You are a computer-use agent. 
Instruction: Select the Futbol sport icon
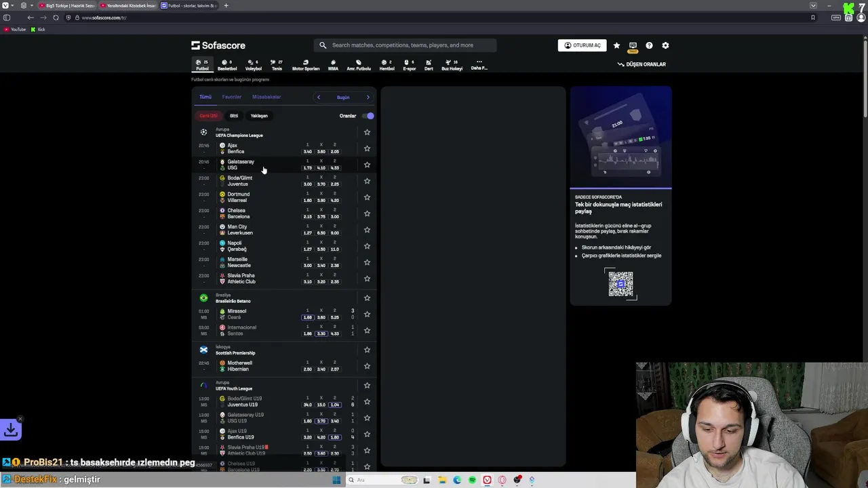[202, 65]
